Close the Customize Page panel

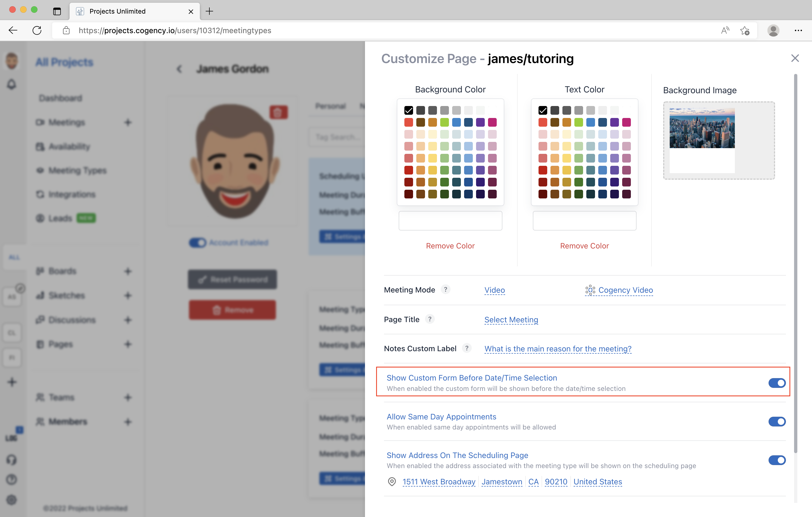pyautogui.click(x=795, y=58)
